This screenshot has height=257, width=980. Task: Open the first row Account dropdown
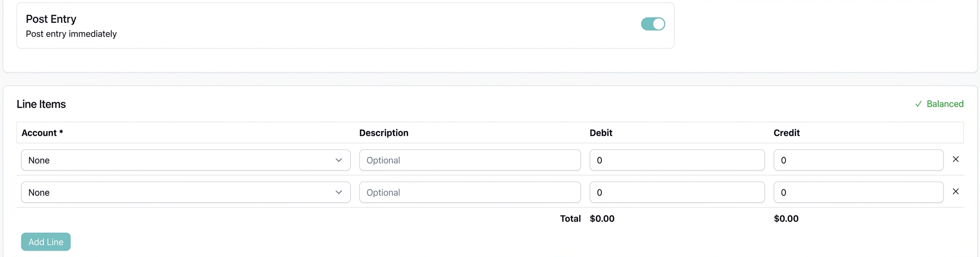[x=185, y=160]
